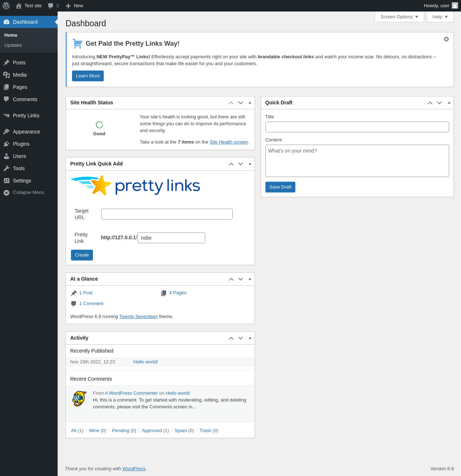461x476 pixels.
Task: Toggle the Activity panel
Action: [250, 338]
